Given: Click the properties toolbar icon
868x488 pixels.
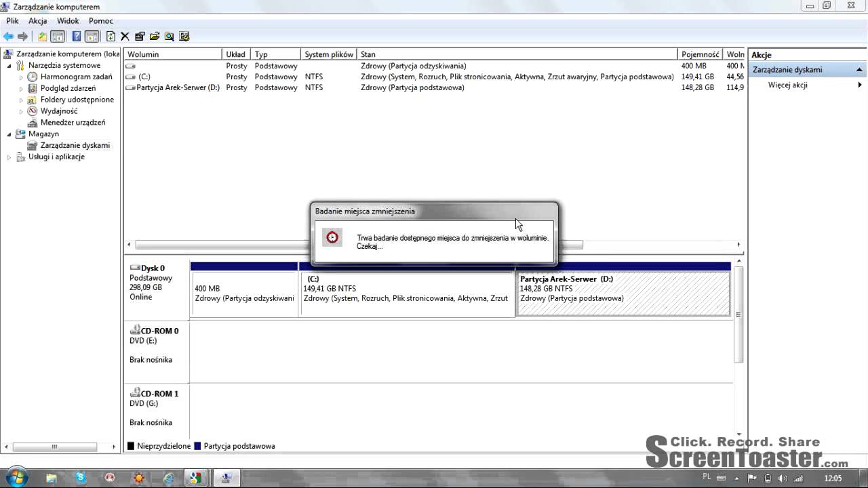Looking at the screenshot, I should point(140,37).
